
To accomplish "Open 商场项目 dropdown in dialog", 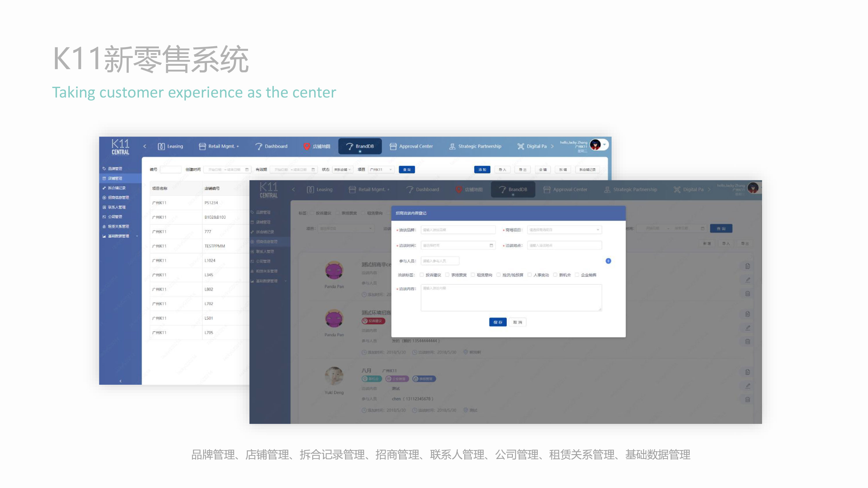I will pos(564,230).
